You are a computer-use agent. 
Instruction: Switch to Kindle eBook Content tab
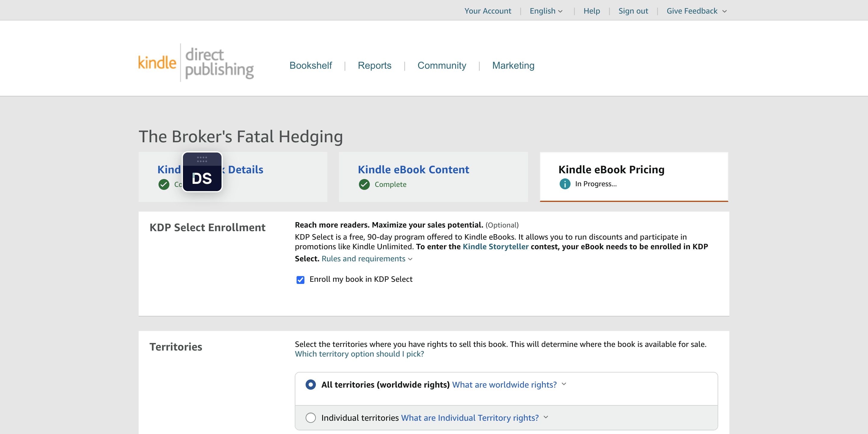click(x=433, y=177)
